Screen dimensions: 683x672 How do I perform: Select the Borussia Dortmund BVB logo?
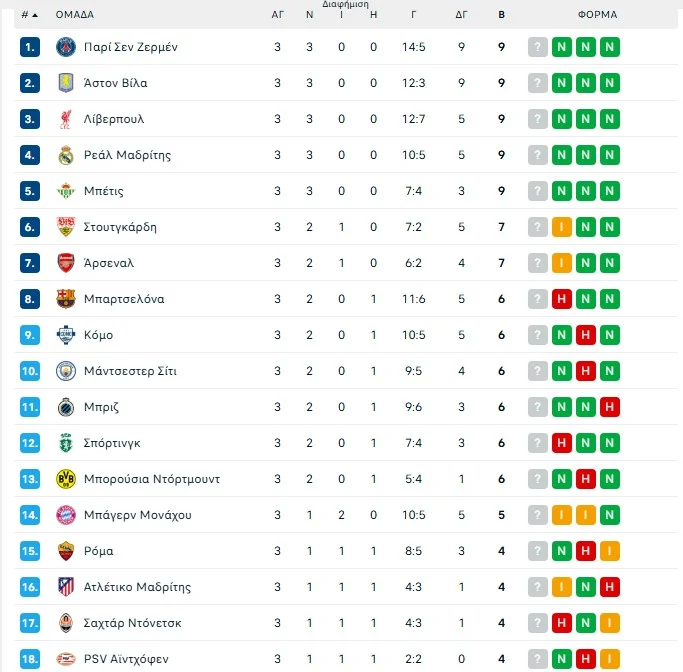point(66,479)
